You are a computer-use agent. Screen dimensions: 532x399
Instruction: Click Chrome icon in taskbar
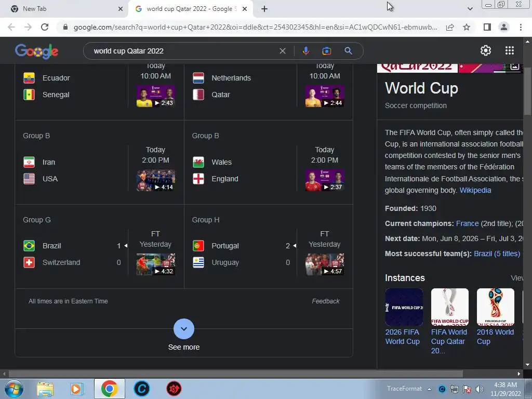coord(109,389)
